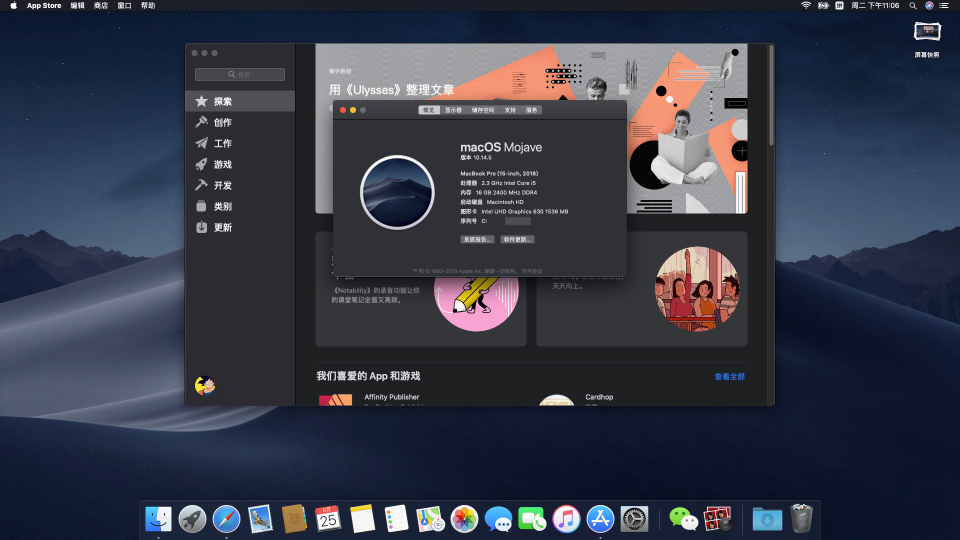
Task: Open the 创作 (Create) category in the sidebar
Action: tap(240, 122)
